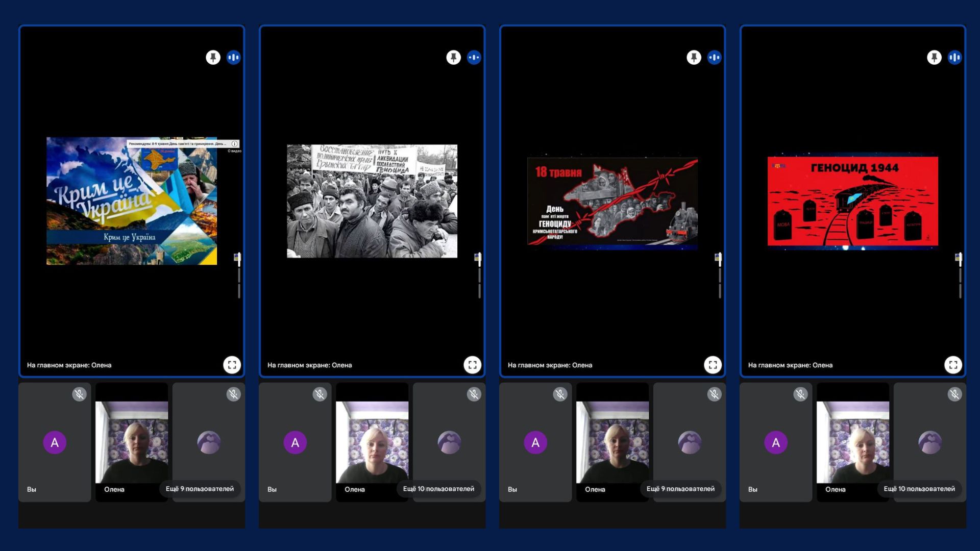Select Олена's video tile under '18 травня'
This screenshot has width=980, height=551.
click(612, 442)
